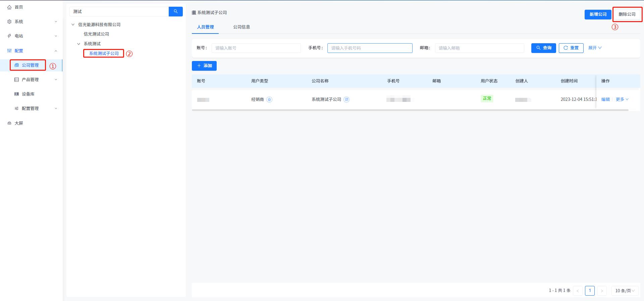The image size is (644, 301).
Task: Click the 编辑 link in the row
Action: pos(605,100)
